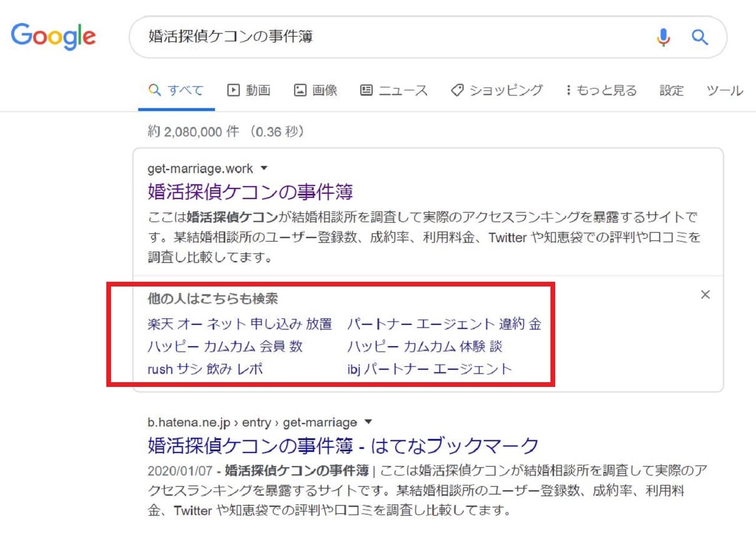Viewport: 756px width, 534px height.
Task: Open the ツール (Tools) options
Action: [x=724, y=90]
